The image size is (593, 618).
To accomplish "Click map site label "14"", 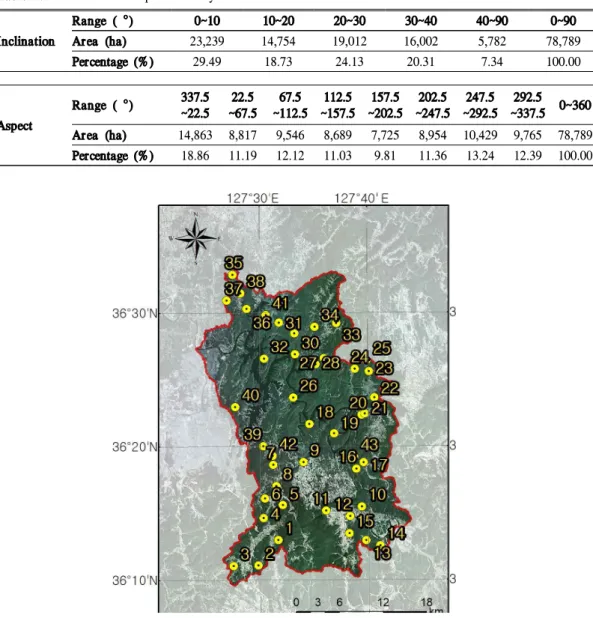I will [x=396, y=533].
